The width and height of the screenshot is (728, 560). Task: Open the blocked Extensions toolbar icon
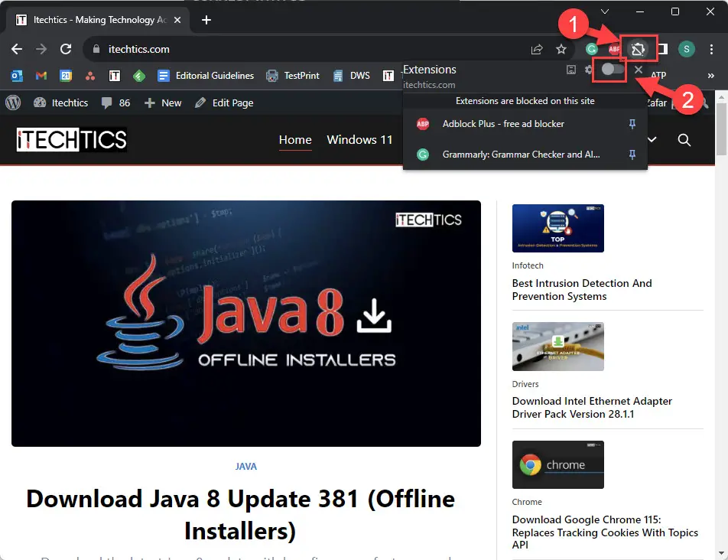[638, 50]
